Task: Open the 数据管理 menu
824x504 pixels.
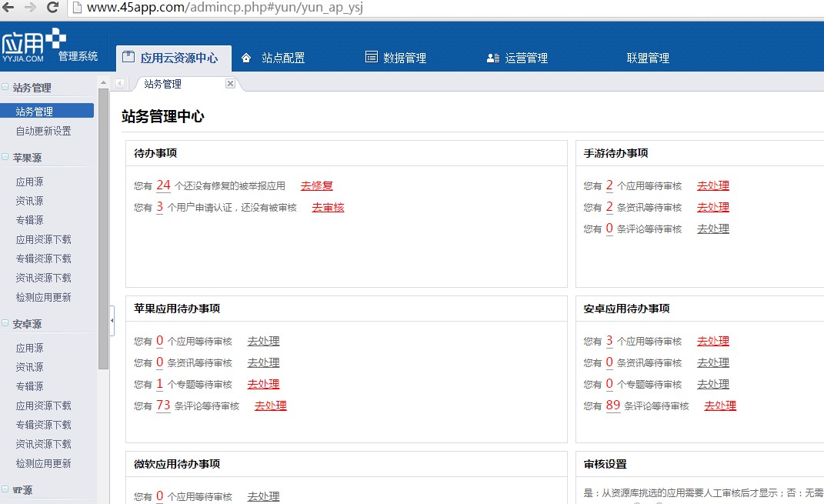Action: coord(405,58)
